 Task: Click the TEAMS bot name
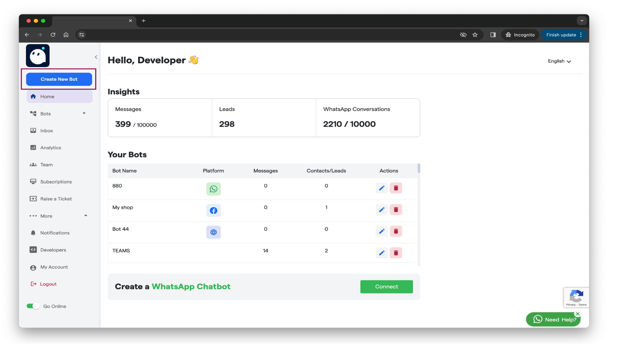pyautogui.click(x=121, y=250)
